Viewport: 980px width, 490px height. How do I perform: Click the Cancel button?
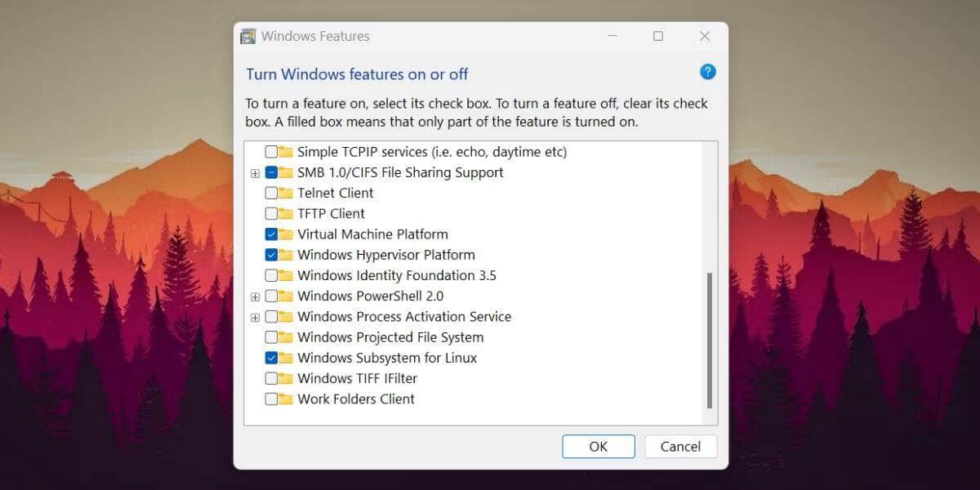tap(680, 446)
